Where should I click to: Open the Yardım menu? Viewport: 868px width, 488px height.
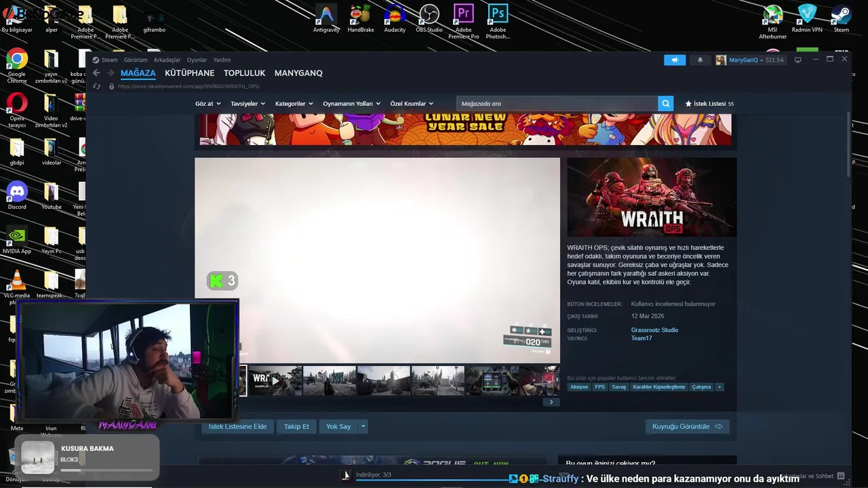[x=222, y=60]
